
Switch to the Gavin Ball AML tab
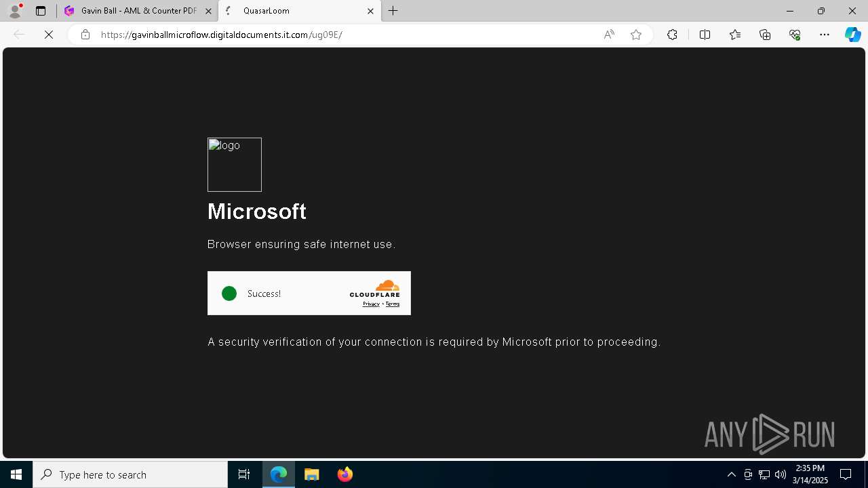click(138, 11)
